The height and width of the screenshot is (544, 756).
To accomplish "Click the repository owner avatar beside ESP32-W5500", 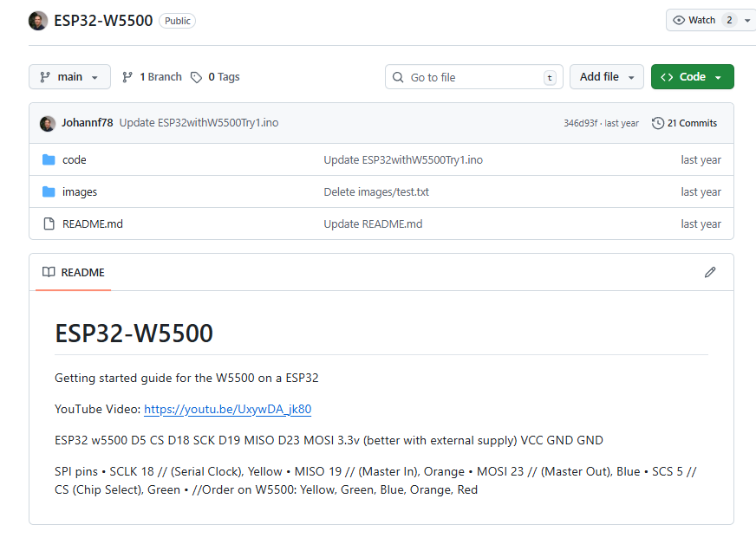I will click(x=38, y=21).
